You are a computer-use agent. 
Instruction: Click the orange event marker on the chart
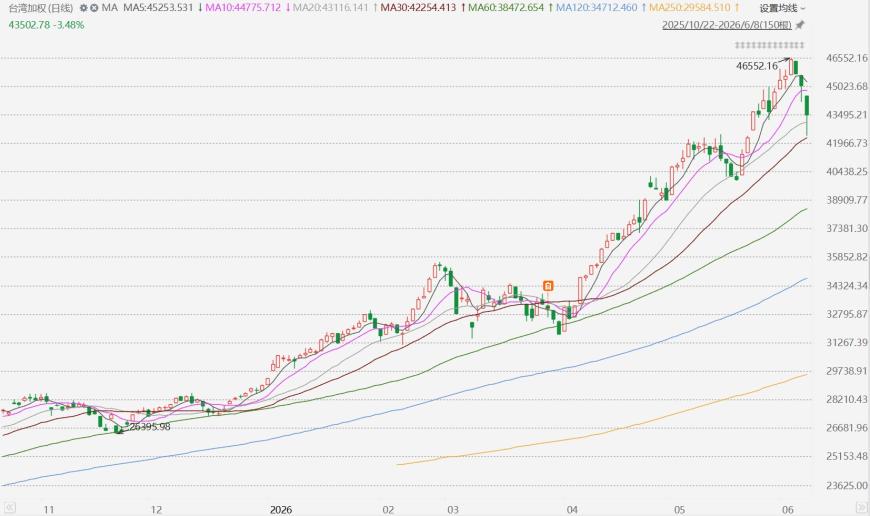pyautogui.click(x=548, y=286)
